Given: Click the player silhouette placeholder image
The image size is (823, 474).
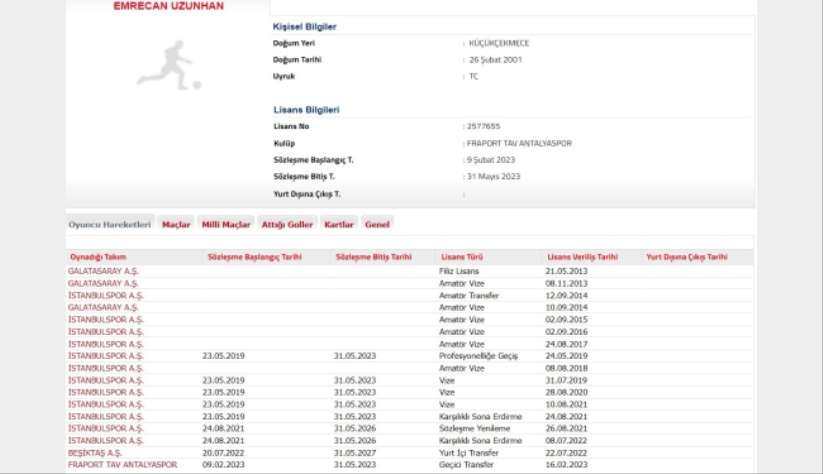Looking at the screenshot, I should coord(170,66).
